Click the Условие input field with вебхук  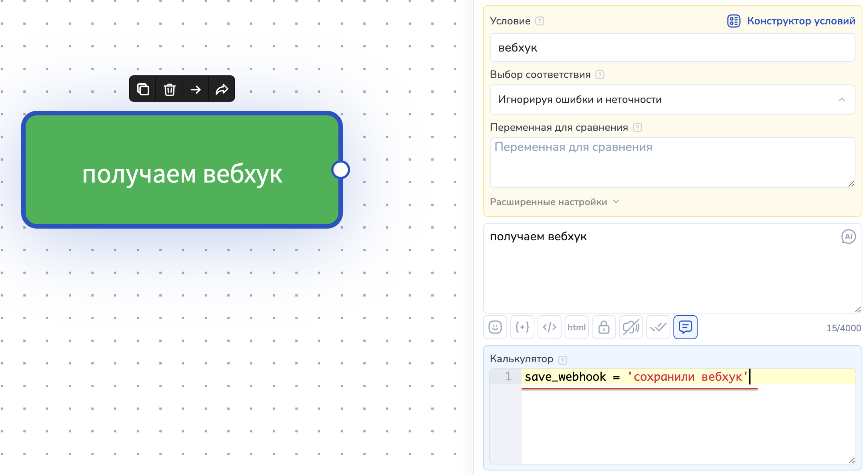(672, 47)
